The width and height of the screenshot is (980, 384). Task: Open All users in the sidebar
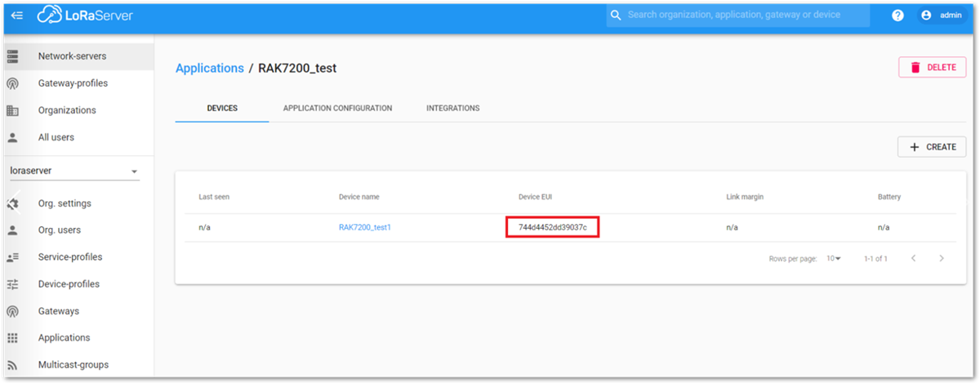(78, 137)
